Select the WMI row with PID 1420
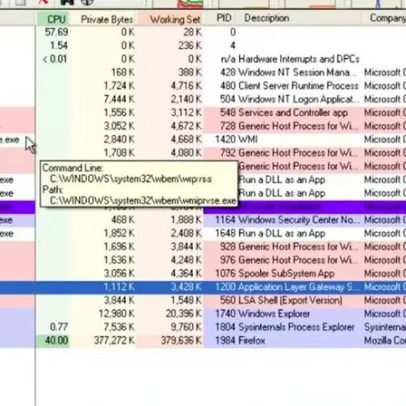406x406 pixels. pos(203,139)
